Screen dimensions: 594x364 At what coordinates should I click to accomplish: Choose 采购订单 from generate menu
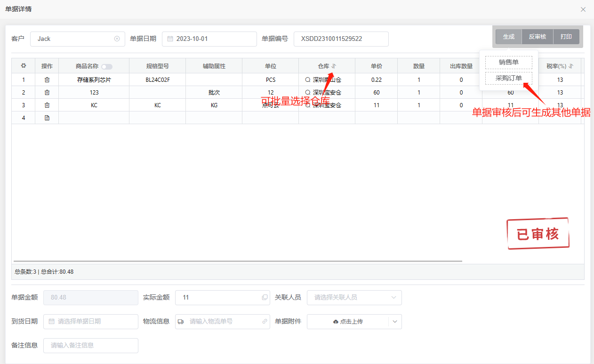(508, 78)
